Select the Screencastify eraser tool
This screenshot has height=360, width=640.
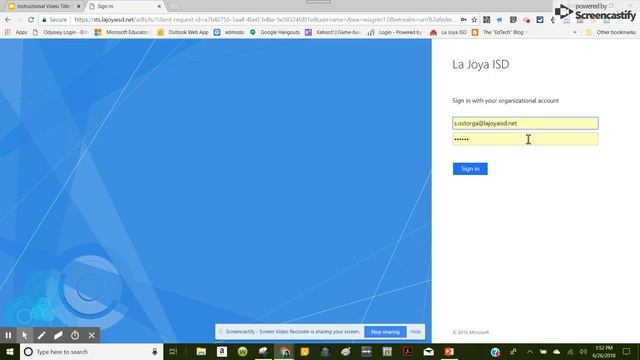58,336
